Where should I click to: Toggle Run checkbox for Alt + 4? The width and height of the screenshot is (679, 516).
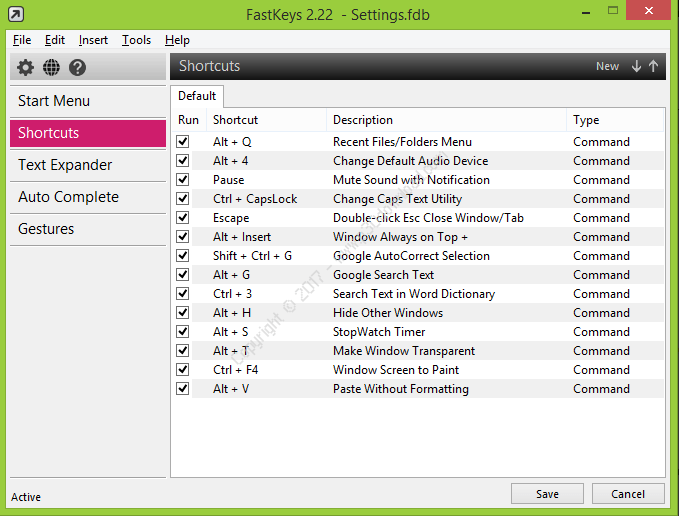[x=183, y=160]
